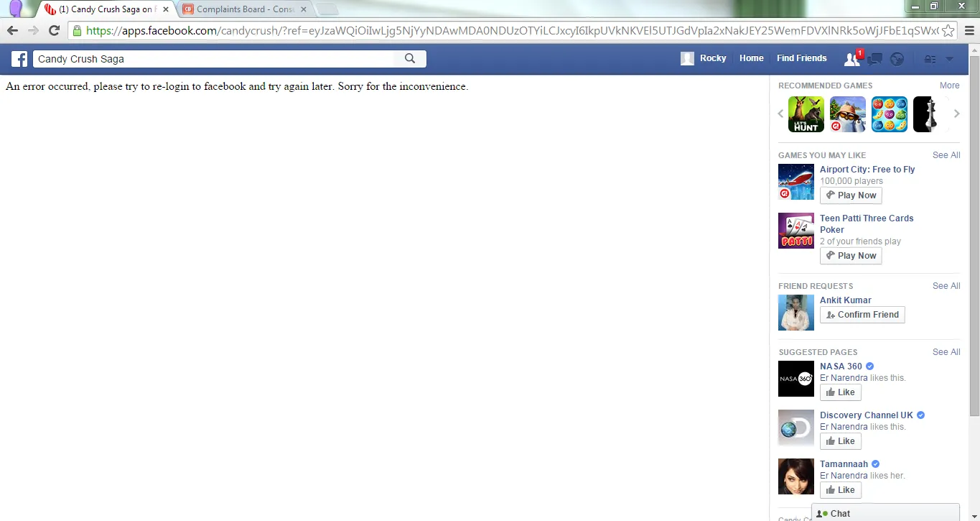Open Airport City: Free to Fly link

pyautogui.click(x=867, y=170)
